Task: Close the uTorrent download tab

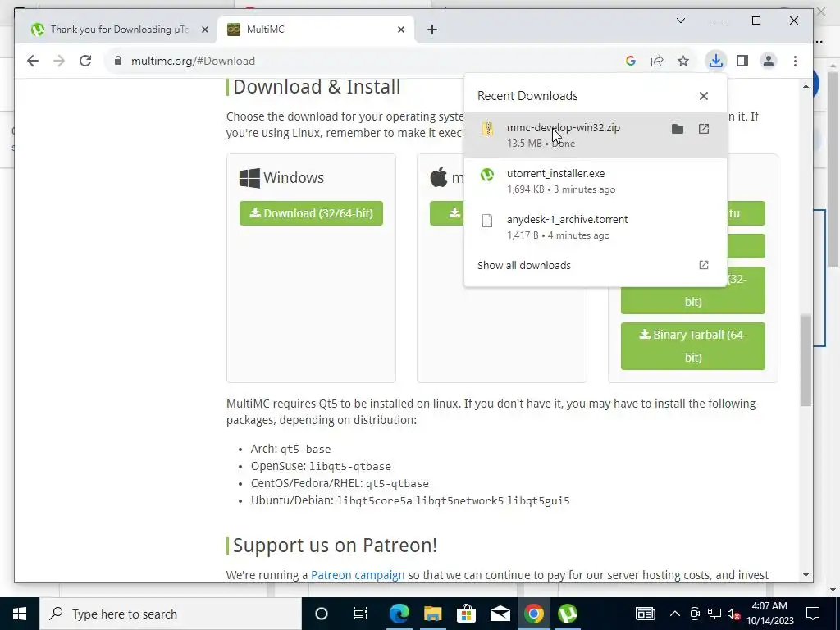Action: [x=204, y=30]
